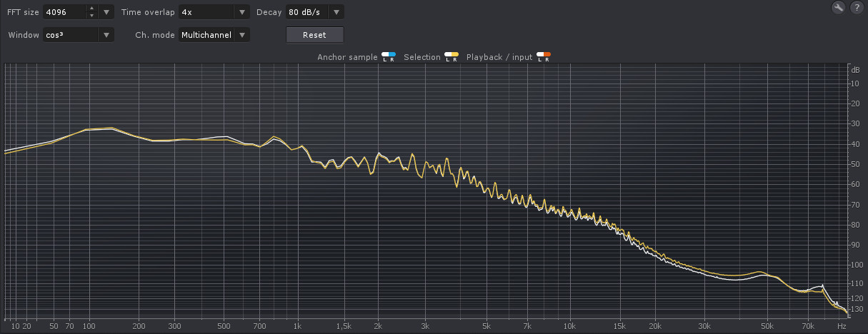Click the "10k" frequency axis label
The image size is (868, 334).
click(569, 325)
